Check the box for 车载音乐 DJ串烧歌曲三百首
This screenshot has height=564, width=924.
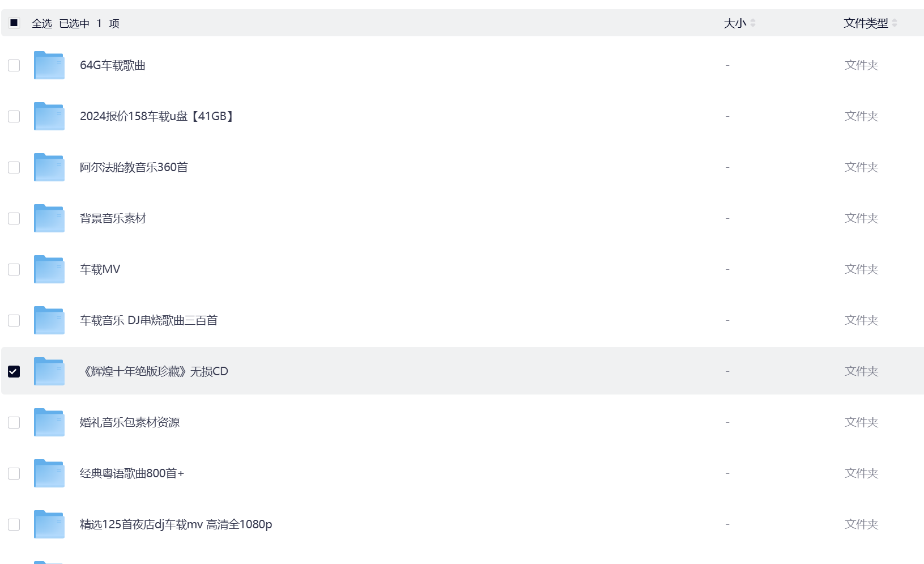(x=14, y=320)
